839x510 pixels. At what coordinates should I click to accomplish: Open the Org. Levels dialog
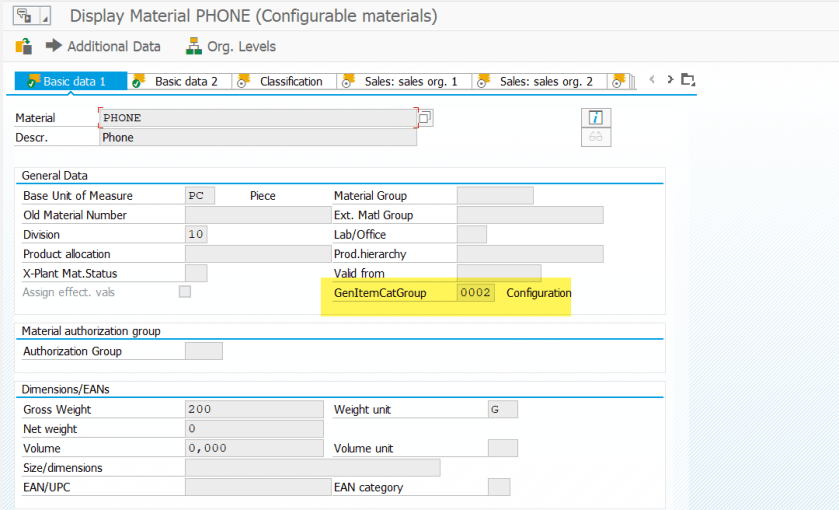(231, 46)
